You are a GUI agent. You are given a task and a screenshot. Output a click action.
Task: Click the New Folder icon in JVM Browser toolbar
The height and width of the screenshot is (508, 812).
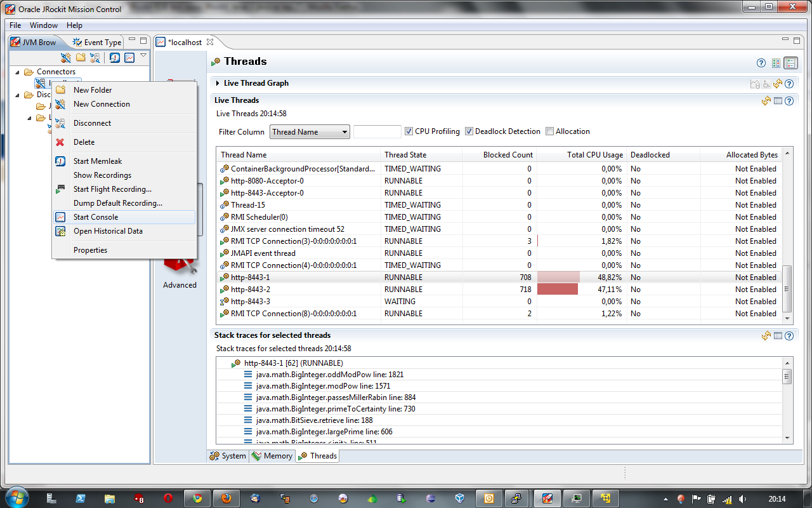tap(81, 58)
